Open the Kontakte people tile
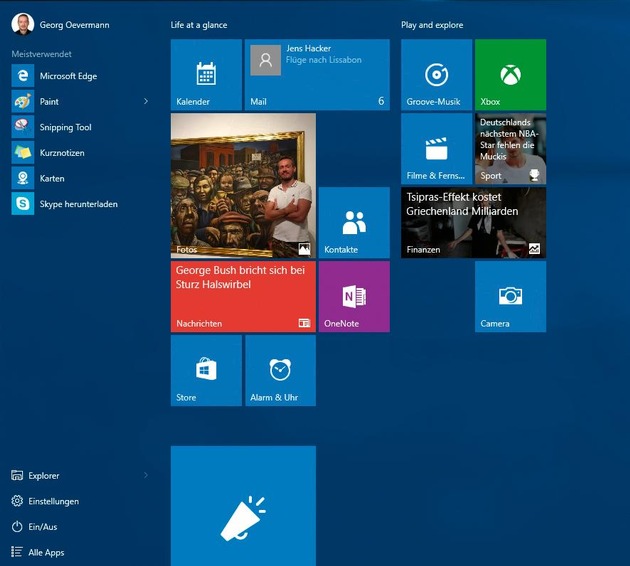The width and height of the screenshot is (630, 566). tap(354, 223)
